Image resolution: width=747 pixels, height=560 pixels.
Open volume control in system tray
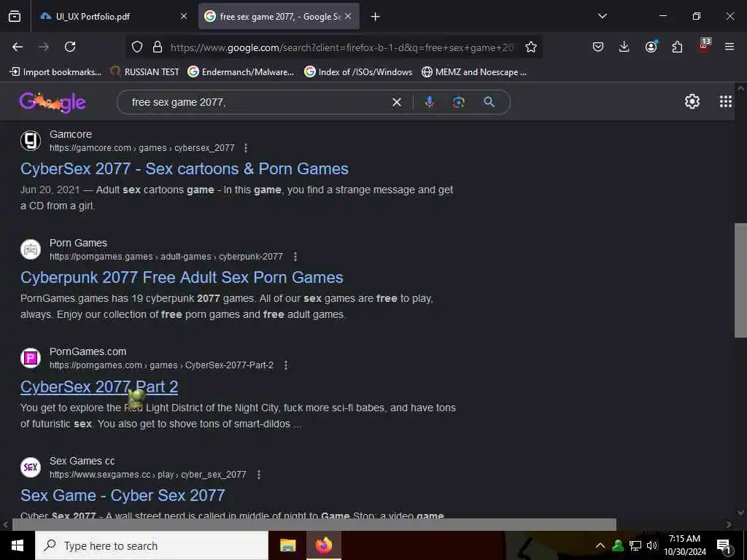click(x=652, y=545)
